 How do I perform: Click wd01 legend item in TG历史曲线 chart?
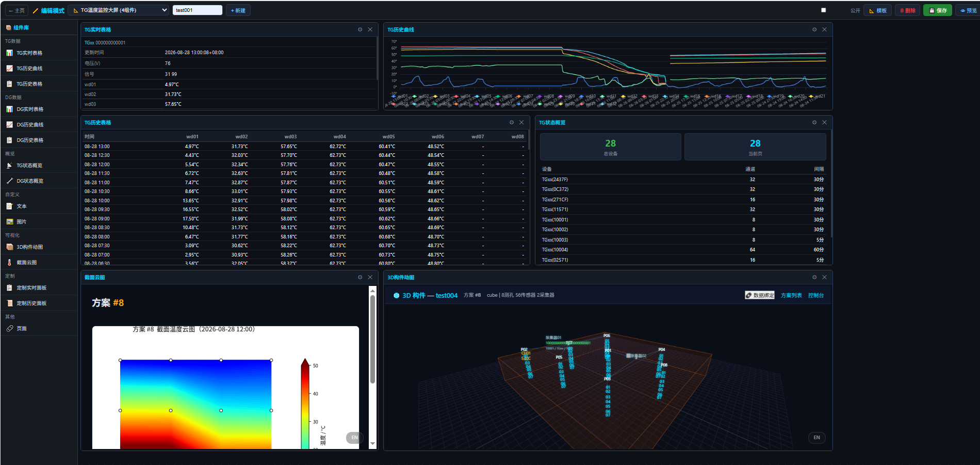400,96
